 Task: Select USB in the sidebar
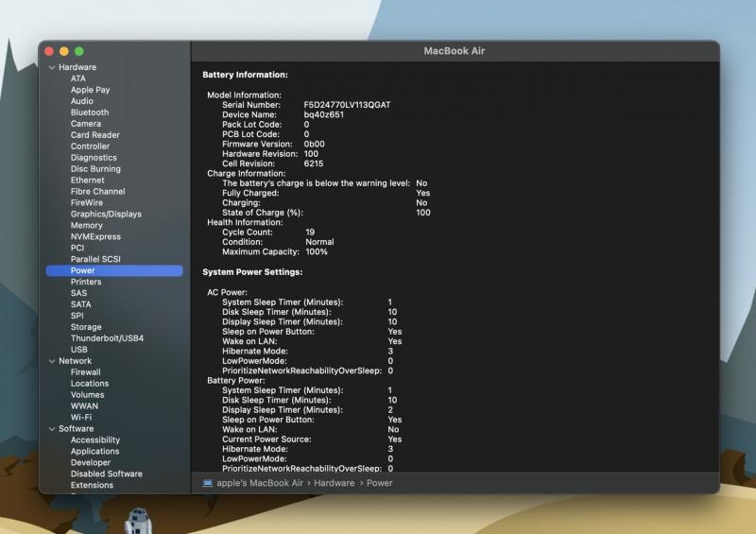click(x=79, y=350)
